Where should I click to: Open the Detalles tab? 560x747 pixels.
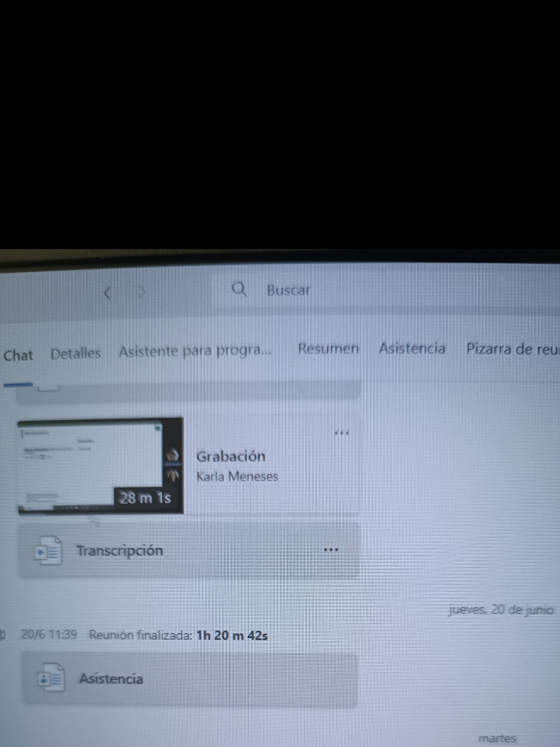pos(76,354)
